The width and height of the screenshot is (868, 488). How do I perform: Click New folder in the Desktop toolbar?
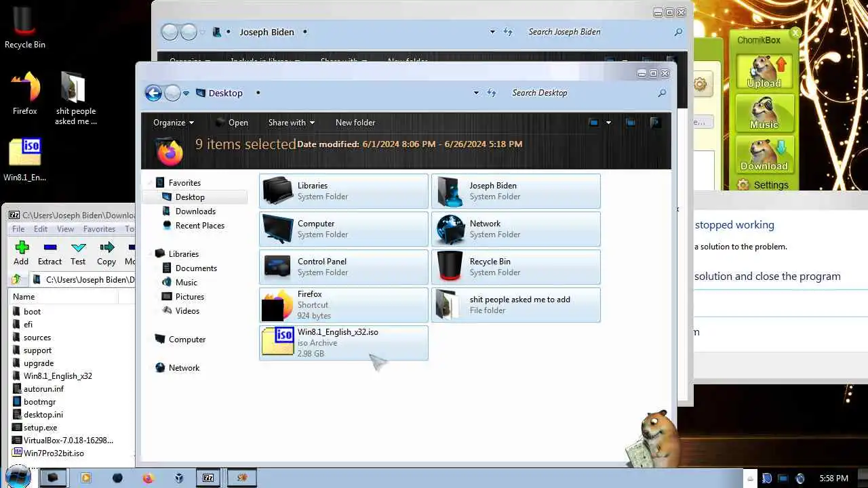355,123
